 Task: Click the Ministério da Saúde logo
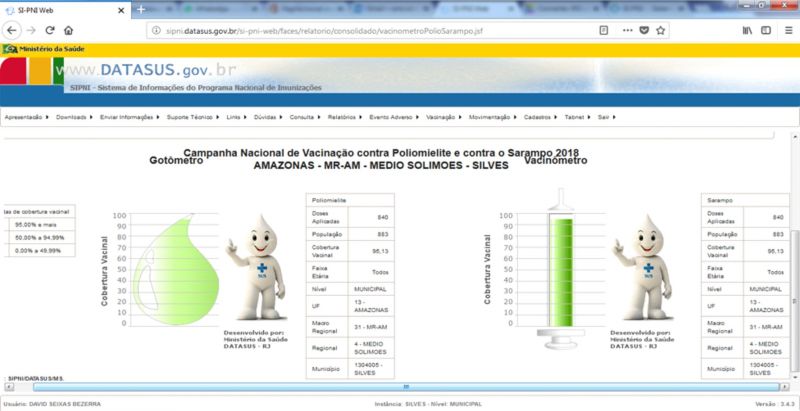pos(43,49)
